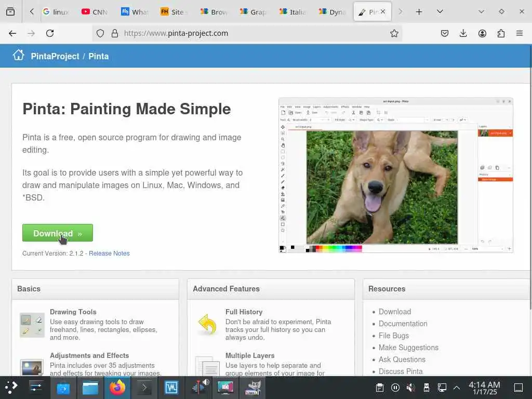Open the KDE application launcher
The image size is (532, 399).
pos(11,388)
